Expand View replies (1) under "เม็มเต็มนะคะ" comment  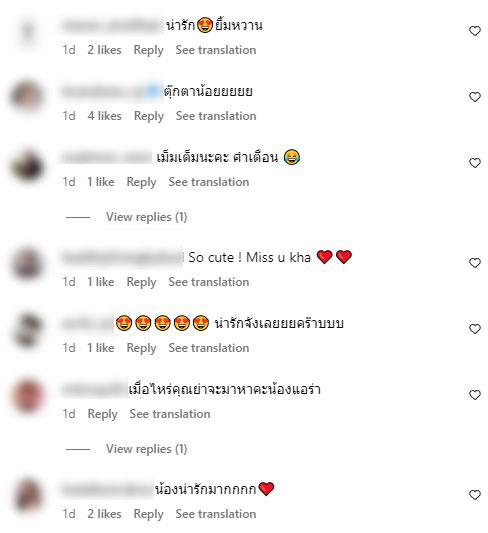tap(146, 217)
